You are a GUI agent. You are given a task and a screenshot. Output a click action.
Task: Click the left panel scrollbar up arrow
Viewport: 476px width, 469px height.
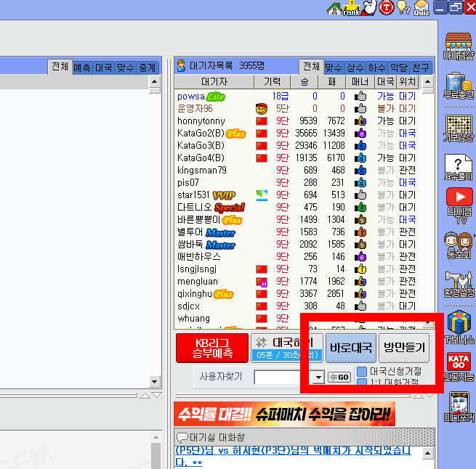click(155, 81)
